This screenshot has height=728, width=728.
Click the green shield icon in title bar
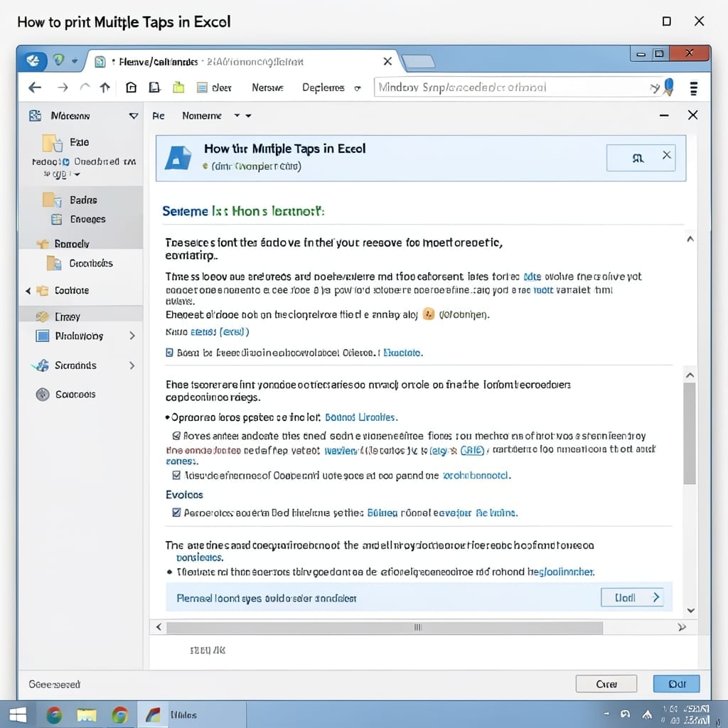point(58,60)
